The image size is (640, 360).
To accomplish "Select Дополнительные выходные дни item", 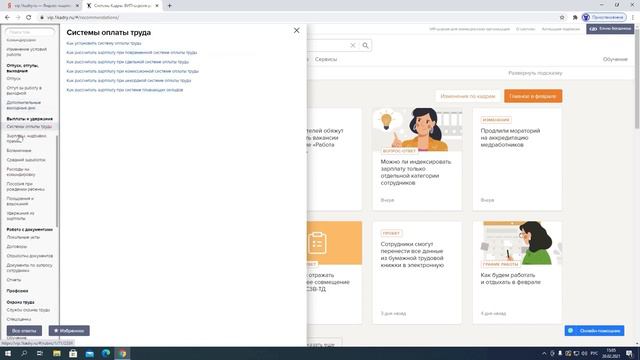I will 24,105.
